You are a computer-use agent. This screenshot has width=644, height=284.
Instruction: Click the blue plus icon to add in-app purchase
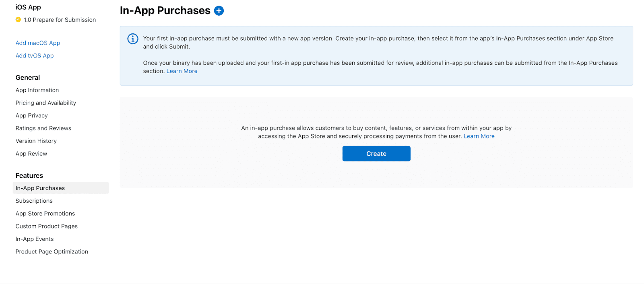219,10
